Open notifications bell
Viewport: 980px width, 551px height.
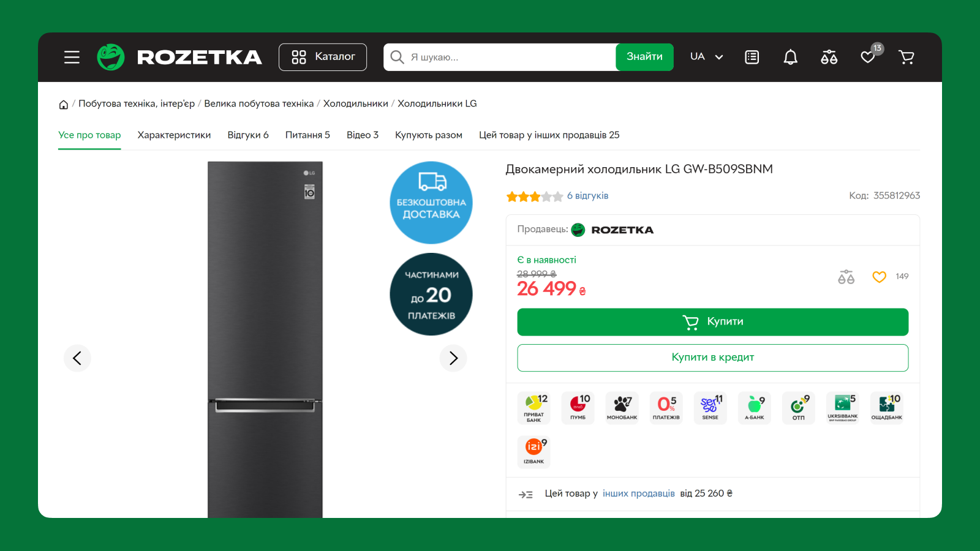click(790, 57)
